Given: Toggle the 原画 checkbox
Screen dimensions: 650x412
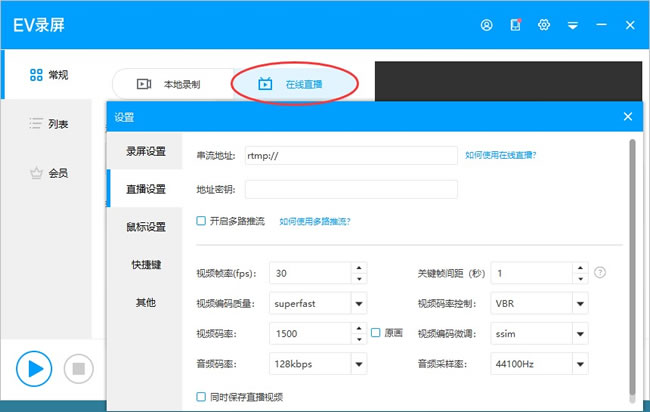Looking at the screenshot, I should coord(376,332).
